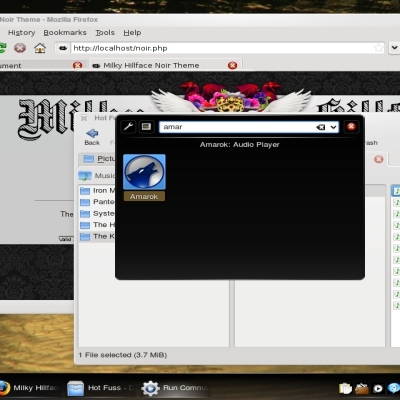Click the blue globe tray icon

(394, 388)
